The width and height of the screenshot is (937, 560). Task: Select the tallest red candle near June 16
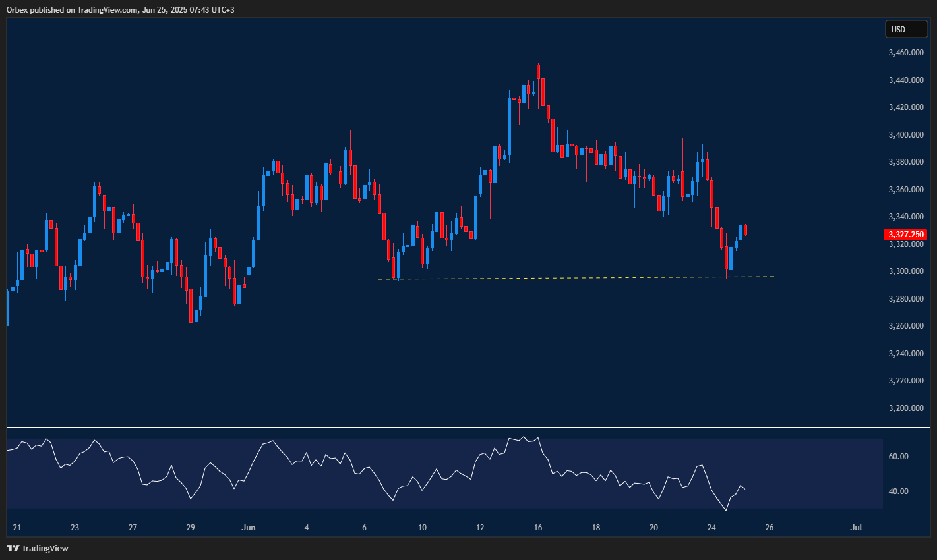(542, 92)
